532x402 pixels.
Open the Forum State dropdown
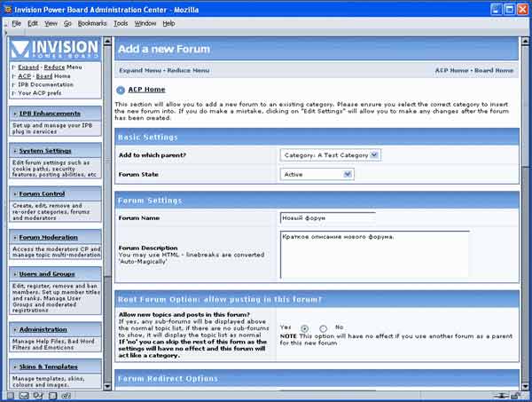coord(317,174)
